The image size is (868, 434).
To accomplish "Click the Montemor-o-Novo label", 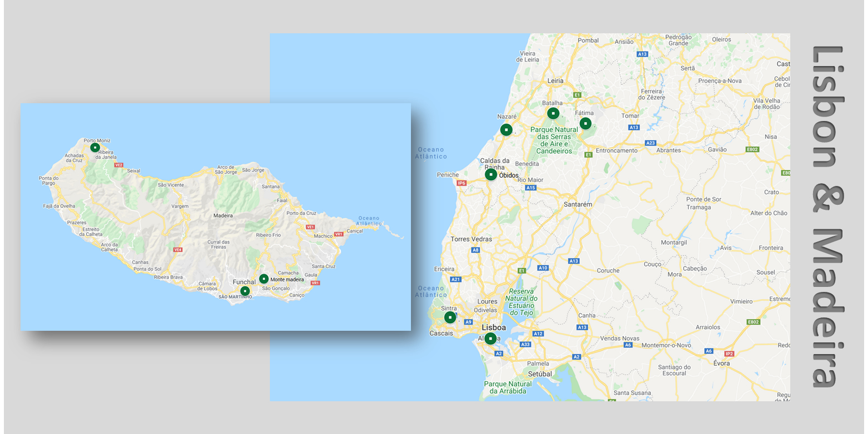I will 665,345.
